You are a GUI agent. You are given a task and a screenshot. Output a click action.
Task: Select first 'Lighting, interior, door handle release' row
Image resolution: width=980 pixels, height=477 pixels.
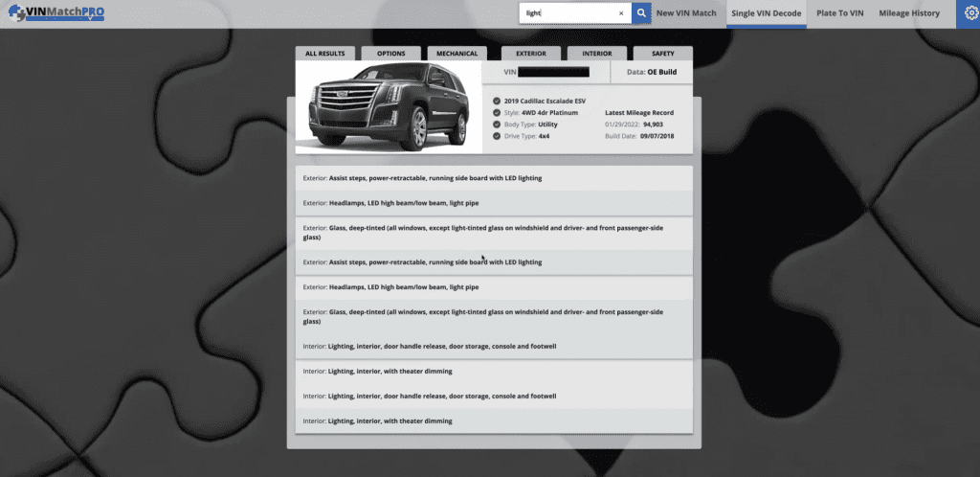tap(494, 347)
